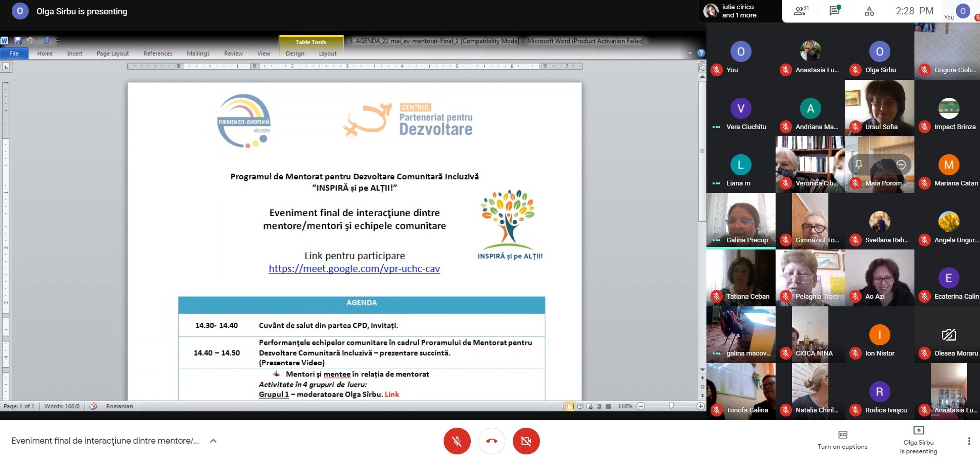
Task: Jump to the next page with the double-down arrow
Action: coord(702,395)
